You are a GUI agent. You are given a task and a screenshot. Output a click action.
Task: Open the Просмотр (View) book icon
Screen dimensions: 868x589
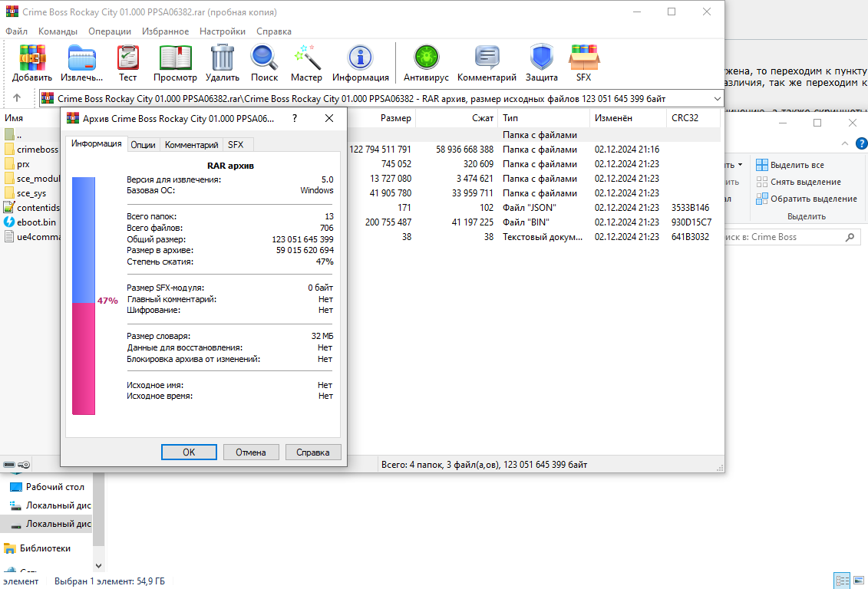pyautogui.click(x=175, y=58)
